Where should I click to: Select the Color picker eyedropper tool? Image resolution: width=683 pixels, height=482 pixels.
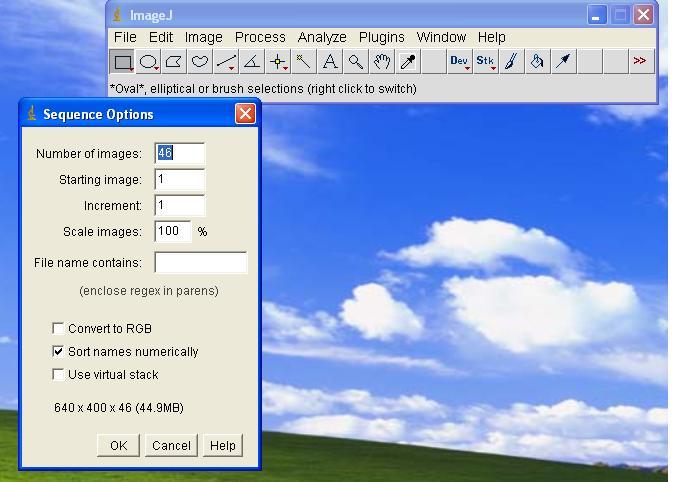408,62
